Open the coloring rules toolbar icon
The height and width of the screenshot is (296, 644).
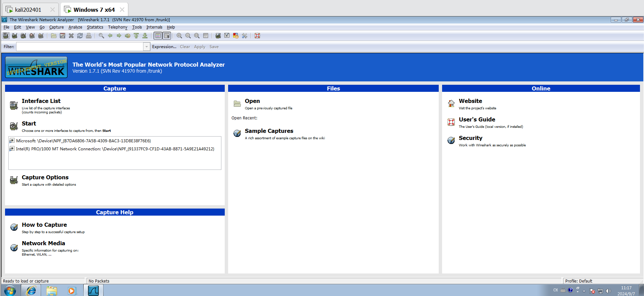click(236, 36)
